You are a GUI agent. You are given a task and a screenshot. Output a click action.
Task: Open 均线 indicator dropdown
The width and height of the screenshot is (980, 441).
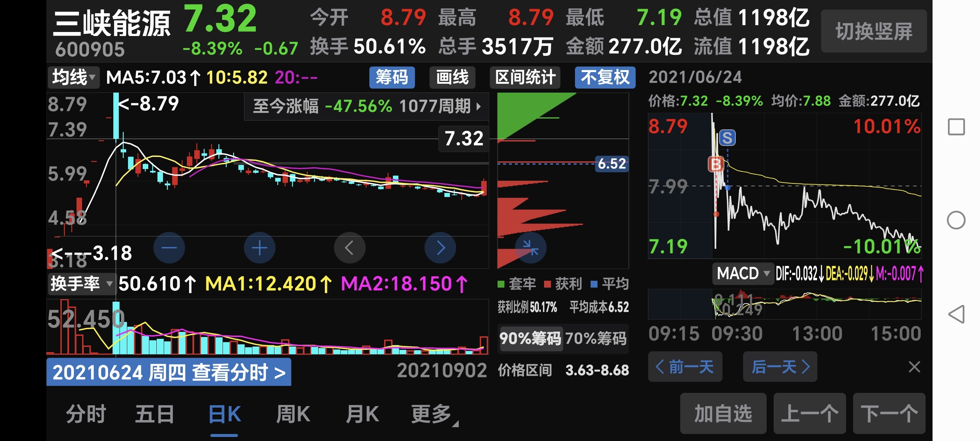pyautogui.click(x=74, y=78)
